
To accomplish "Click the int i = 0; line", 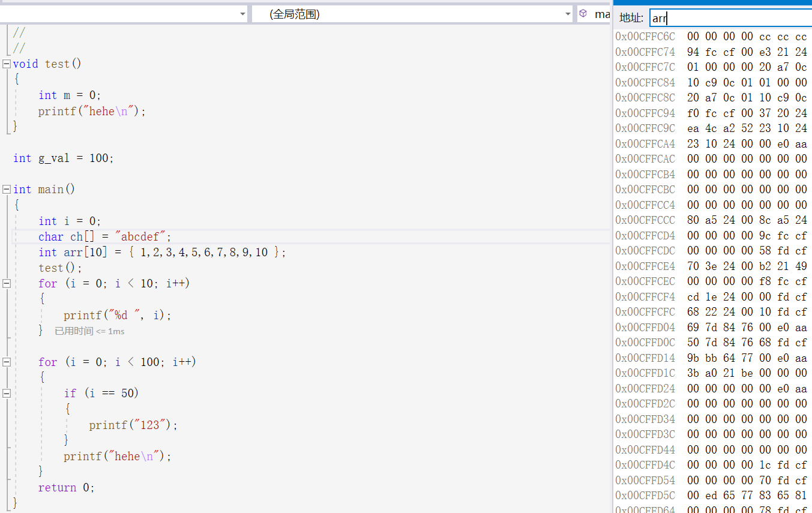I will (x=70, y=221).
